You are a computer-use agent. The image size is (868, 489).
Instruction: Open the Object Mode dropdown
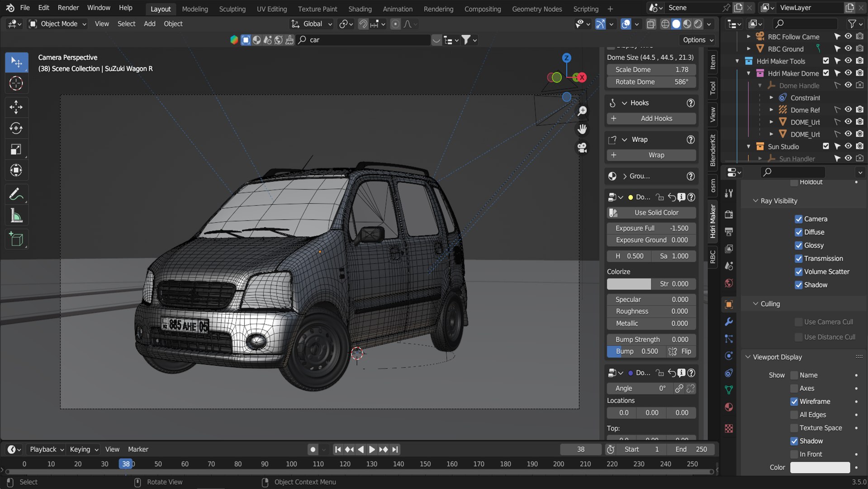(58, 24)
